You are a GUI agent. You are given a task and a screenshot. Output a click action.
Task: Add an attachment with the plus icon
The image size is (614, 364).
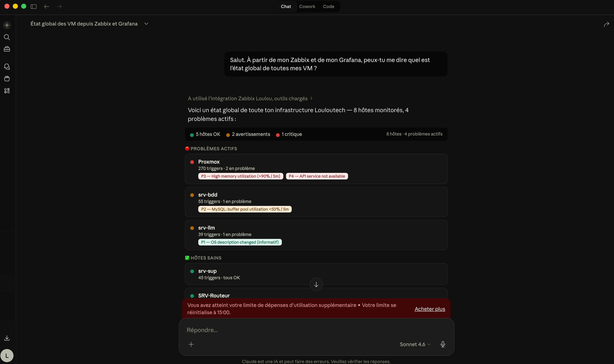[191, 344]
